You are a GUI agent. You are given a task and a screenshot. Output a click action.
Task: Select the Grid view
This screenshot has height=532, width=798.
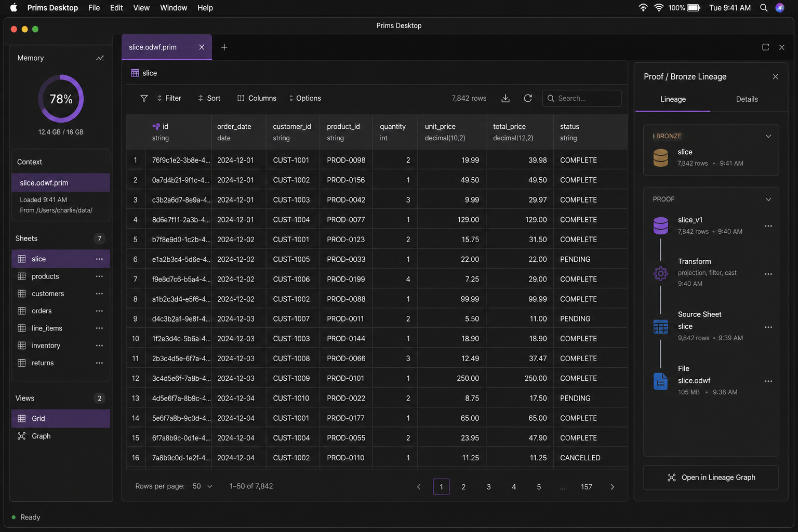61,419
